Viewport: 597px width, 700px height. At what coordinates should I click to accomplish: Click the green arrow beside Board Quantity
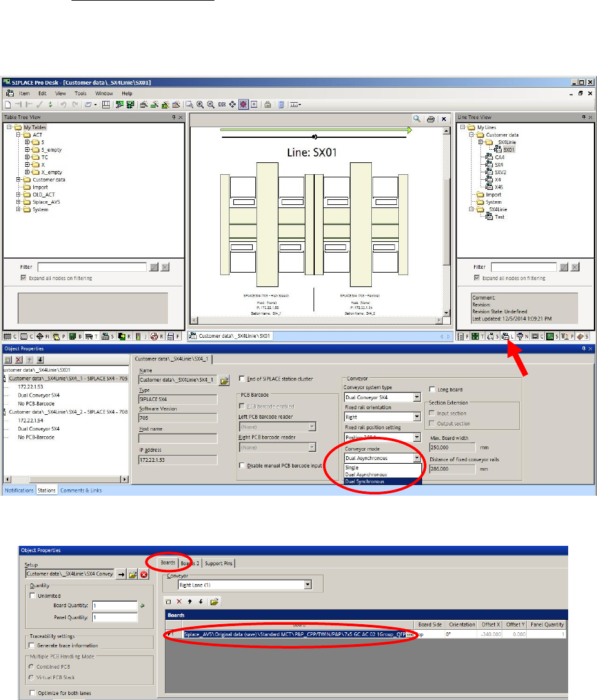142,606
